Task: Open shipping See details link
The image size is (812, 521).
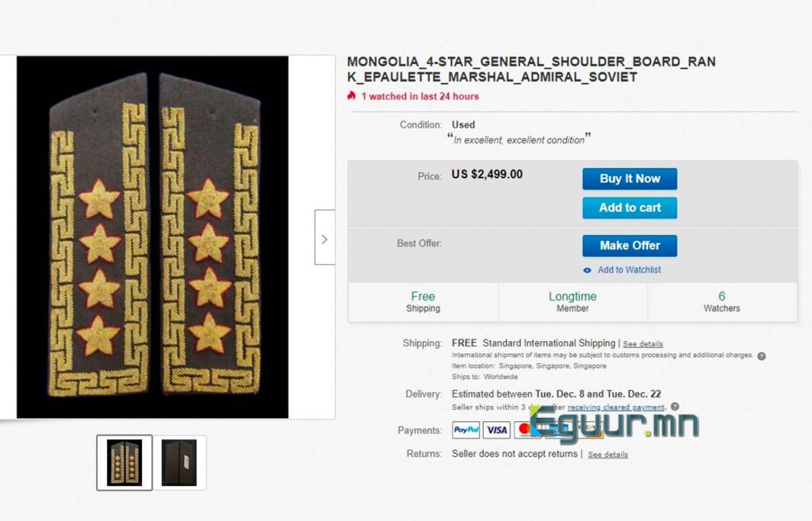Action: [642, 344]
